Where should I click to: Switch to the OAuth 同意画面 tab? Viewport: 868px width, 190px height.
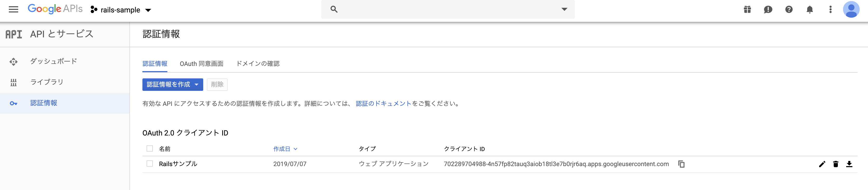(x=201, y=64)
